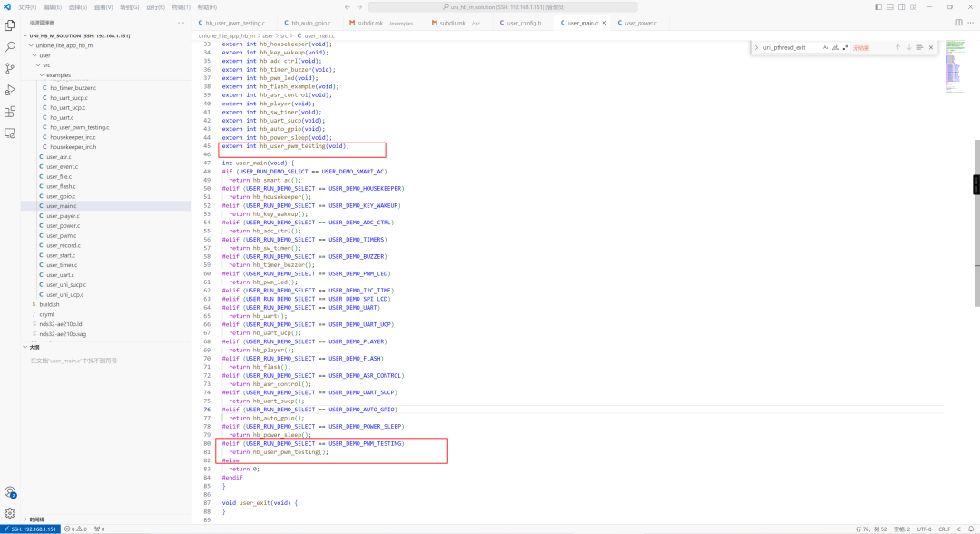Open the 终端(T) menu
980x534 pixels.
(181, 7)
